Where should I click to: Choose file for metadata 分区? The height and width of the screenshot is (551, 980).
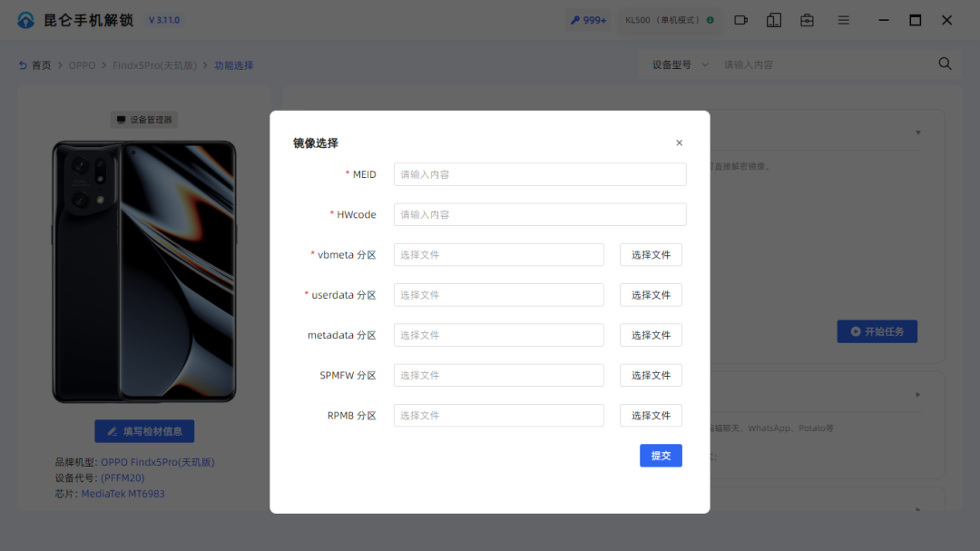[x=651, y=335]
